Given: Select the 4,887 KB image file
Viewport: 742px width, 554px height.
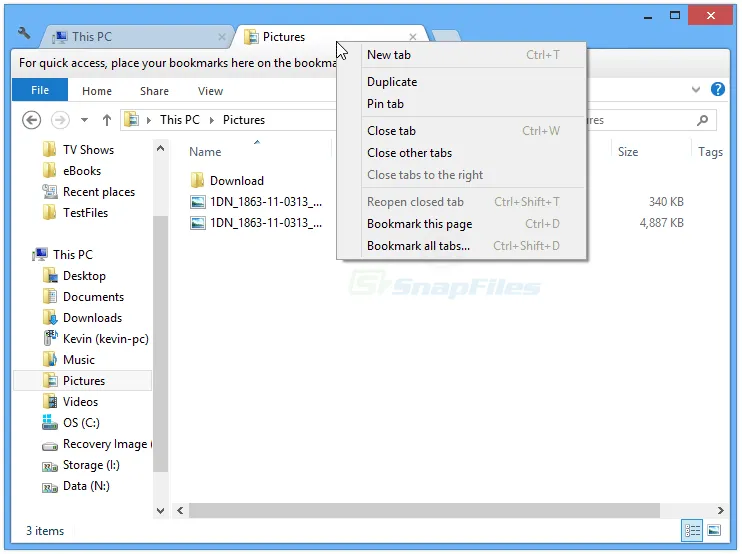Looking at the screenshot, I should (256, 223).
